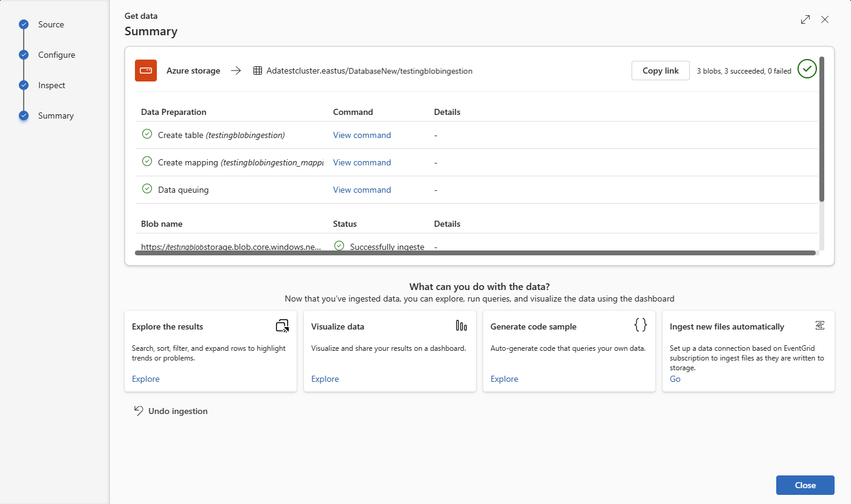Viewport: 851px width, 504px height.
Task: Click the Inspect step circle icon
Action: pyautogui.click(x=24, y=85)
